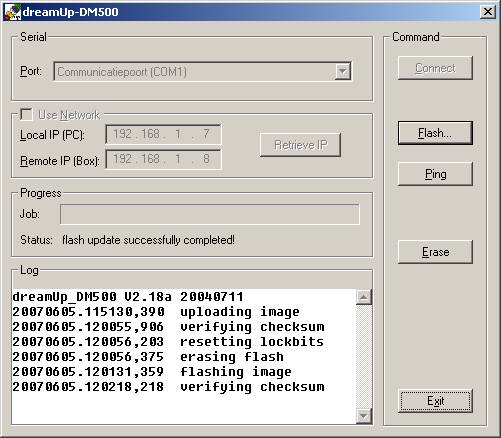Click the Retrieve IP button
This screenshot has height=438, width=501.
300,145
